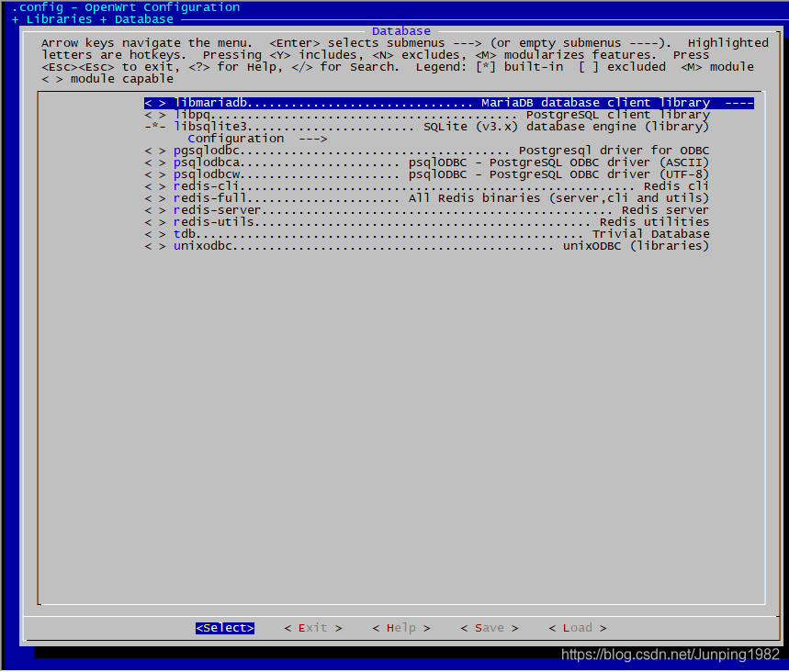Screen dimensions: 789x672
Task: Open the Help button
Action: pyautogui.click(x=401, y=629)
